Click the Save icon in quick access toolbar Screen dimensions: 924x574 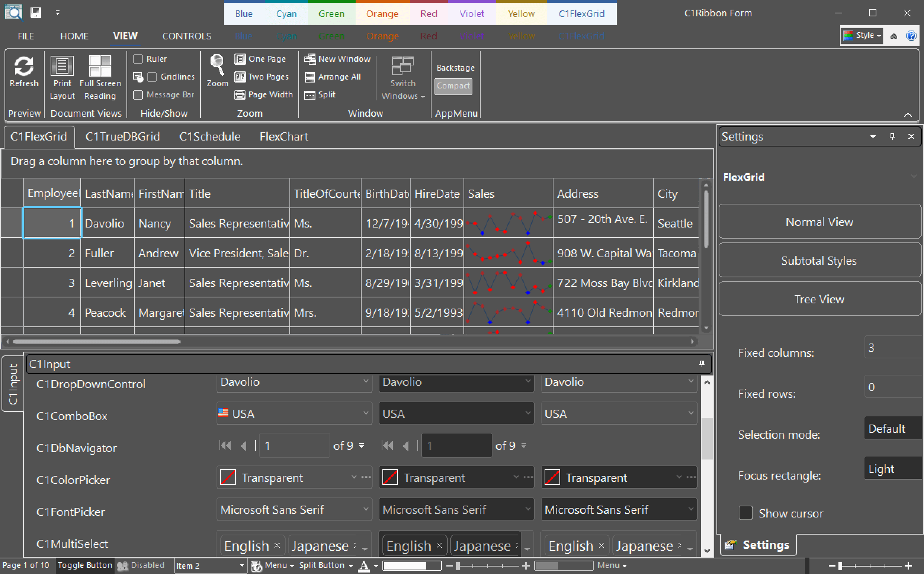[x=36, y=13]
